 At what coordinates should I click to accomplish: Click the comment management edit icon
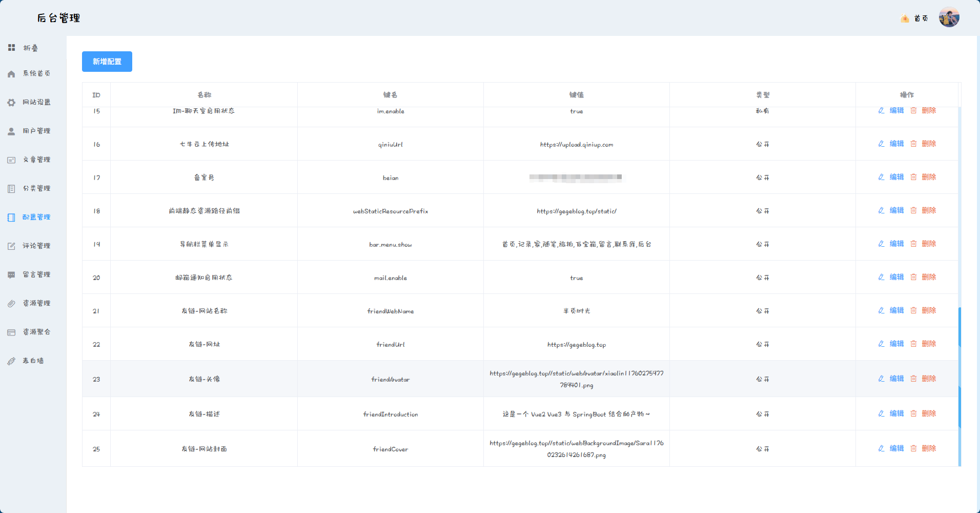pyautogui.click(x=11, y=246)
